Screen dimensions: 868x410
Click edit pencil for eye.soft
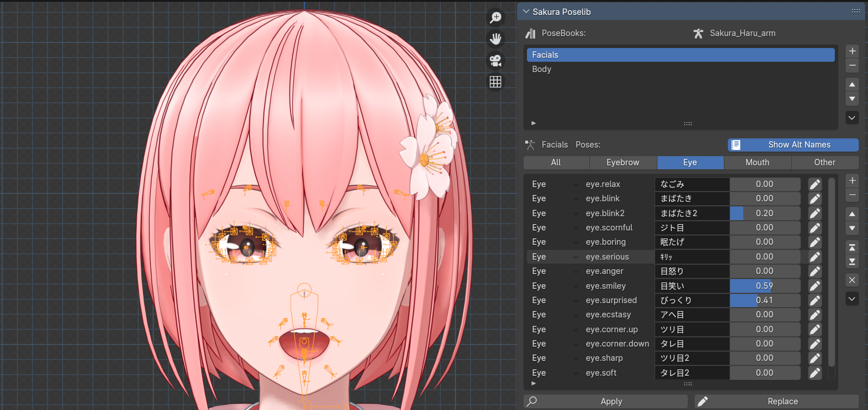coord(815,373)
